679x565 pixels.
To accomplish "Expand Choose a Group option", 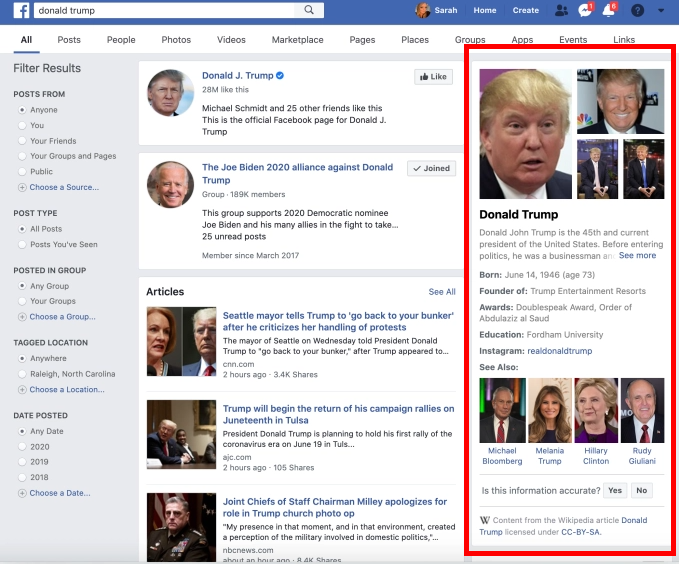I will (62, 317).
